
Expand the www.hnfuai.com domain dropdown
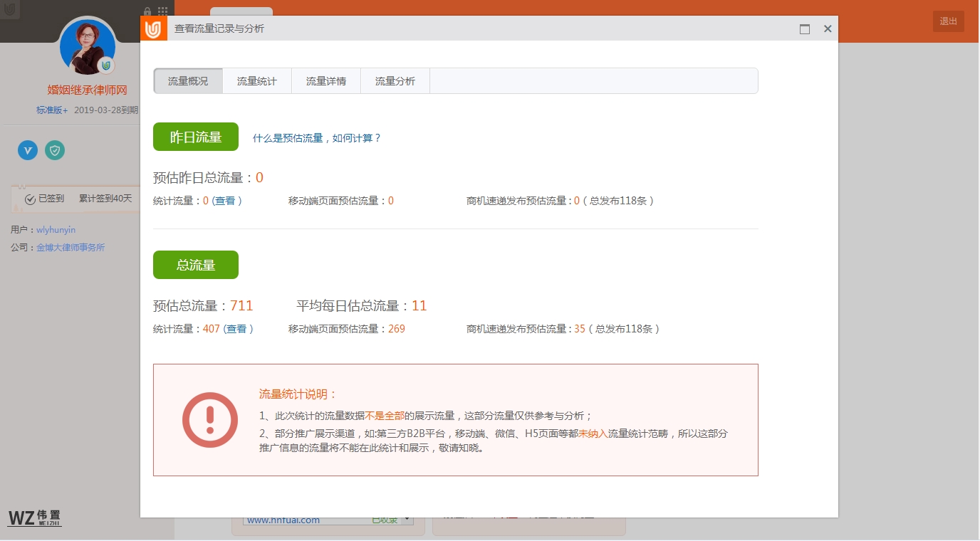point(407,520)
